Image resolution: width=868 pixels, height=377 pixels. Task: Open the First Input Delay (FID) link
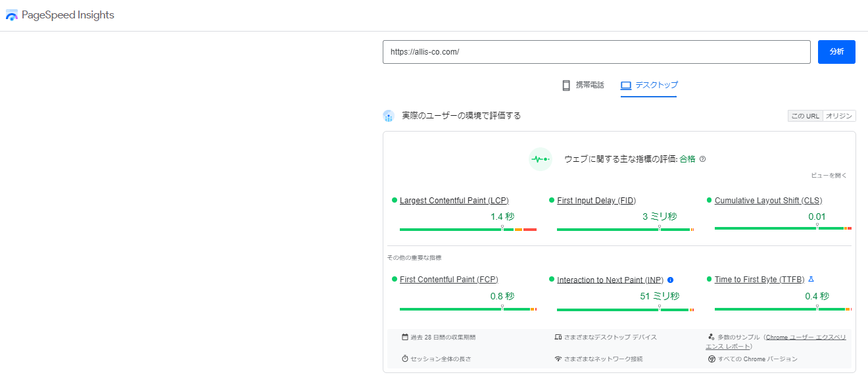[x=596, y=201]
